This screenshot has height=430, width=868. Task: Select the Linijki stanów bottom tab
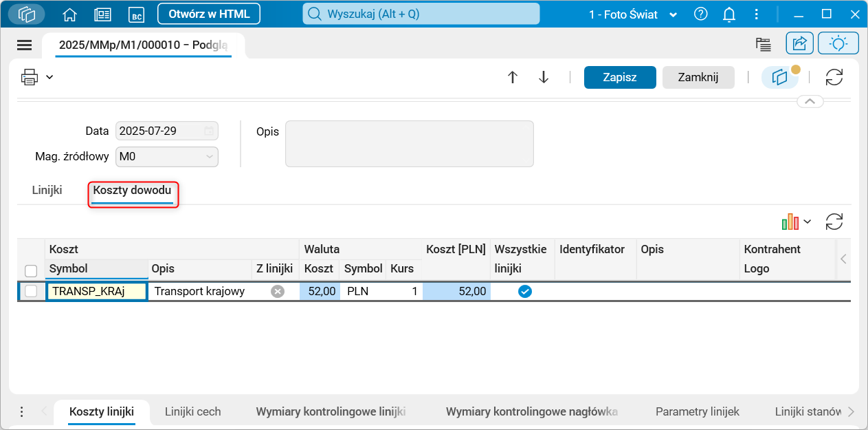(808, 411)
